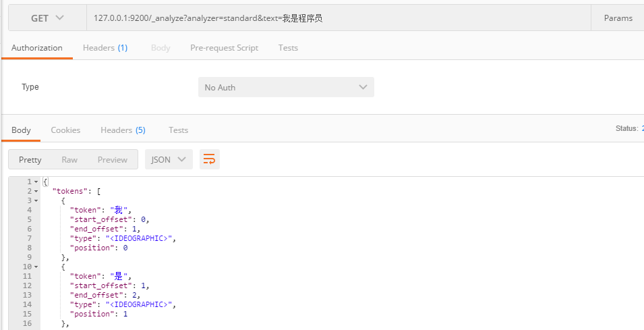Collapse the tokens array on line 2
This screenshot has width=644, height=330.
[36, 191]
